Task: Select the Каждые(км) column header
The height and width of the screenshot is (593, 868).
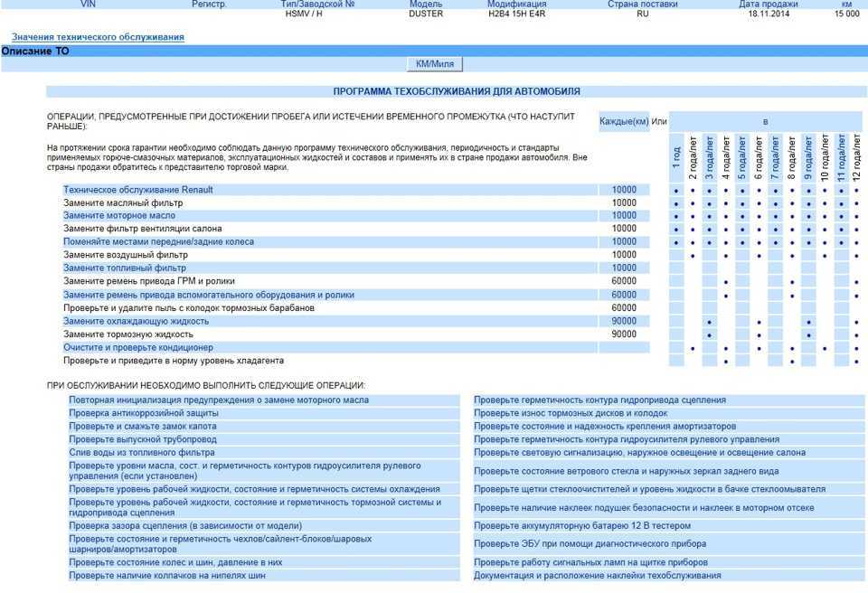Action: (x=624, y=121)
